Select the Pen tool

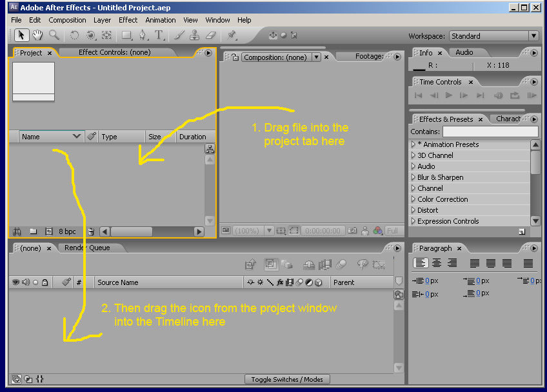coord(143,35)
